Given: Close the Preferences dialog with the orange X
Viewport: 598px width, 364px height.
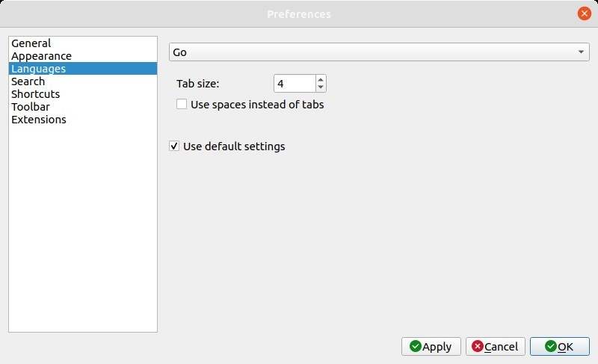Looking at the screenshot, I should (x=583, y=13).
